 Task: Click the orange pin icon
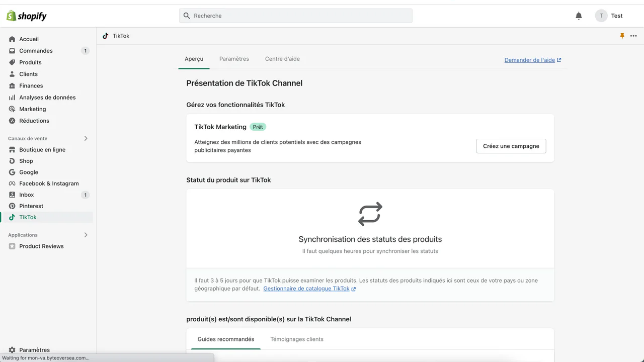(622, 36)
